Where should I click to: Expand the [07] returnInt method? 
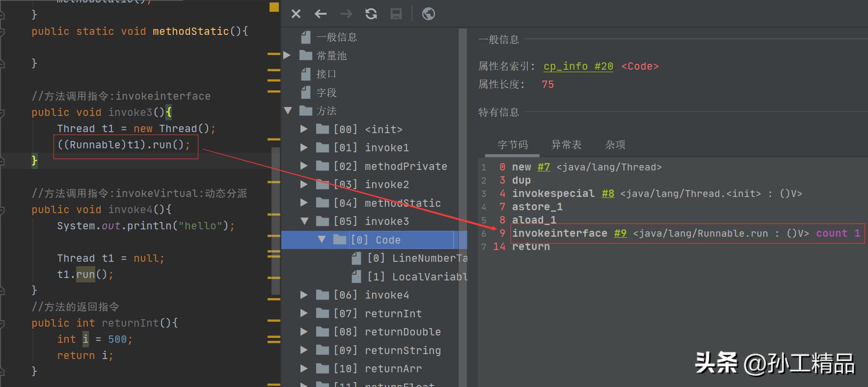point(304,313)
